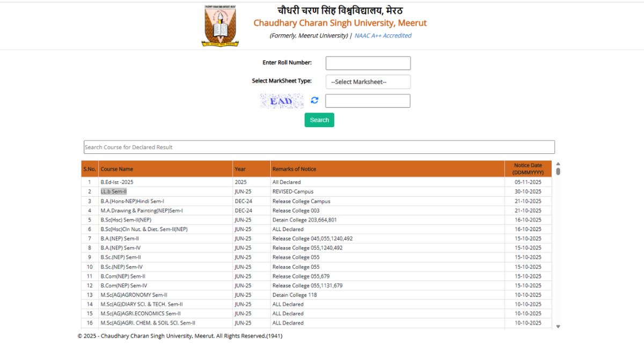Click the Search Course for Declared Result box

point(319,147)
